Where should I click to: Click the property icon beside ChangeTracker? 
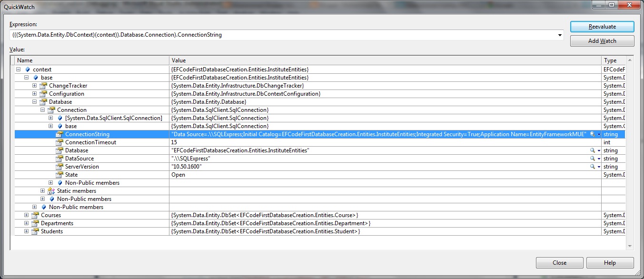click(42, 86)
